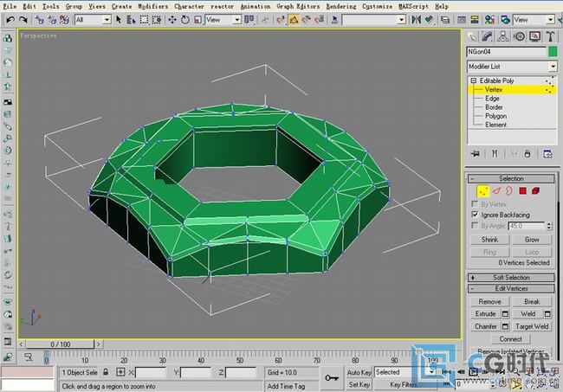Toggle Show End Result icon

pos(495,154)
